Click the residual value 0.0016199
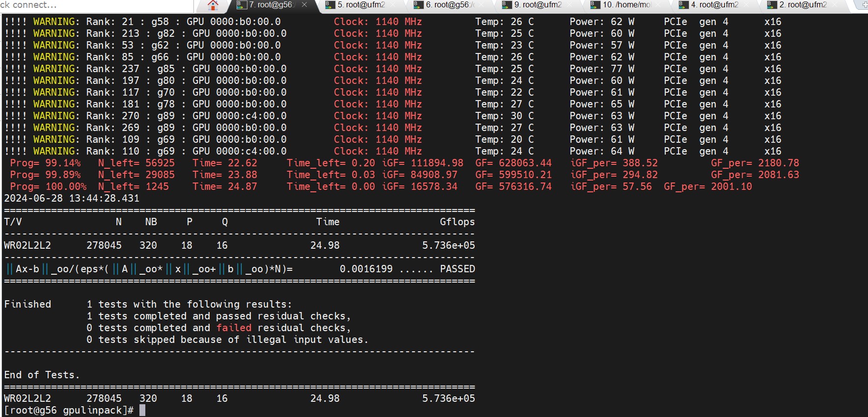This screenshot has width=868, height=417. point(366,269)
